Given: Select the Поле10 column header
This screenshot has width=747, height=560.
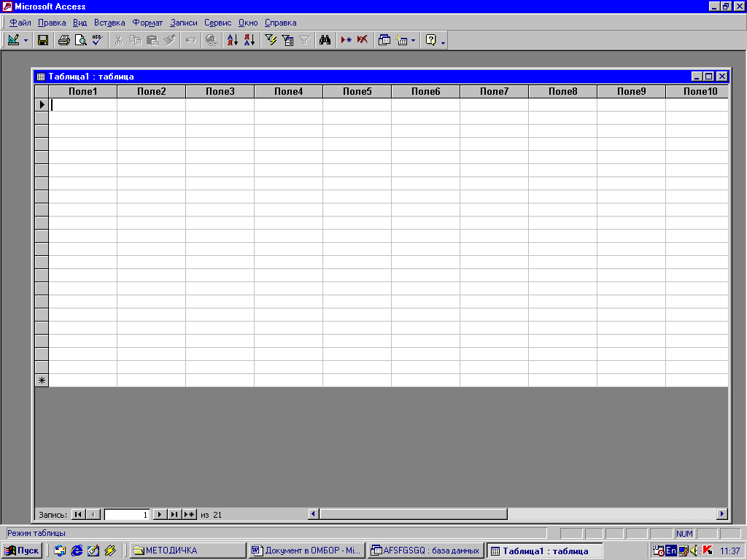Looking at the screenshot, I should pyautogui.click(x=697, y=91).
